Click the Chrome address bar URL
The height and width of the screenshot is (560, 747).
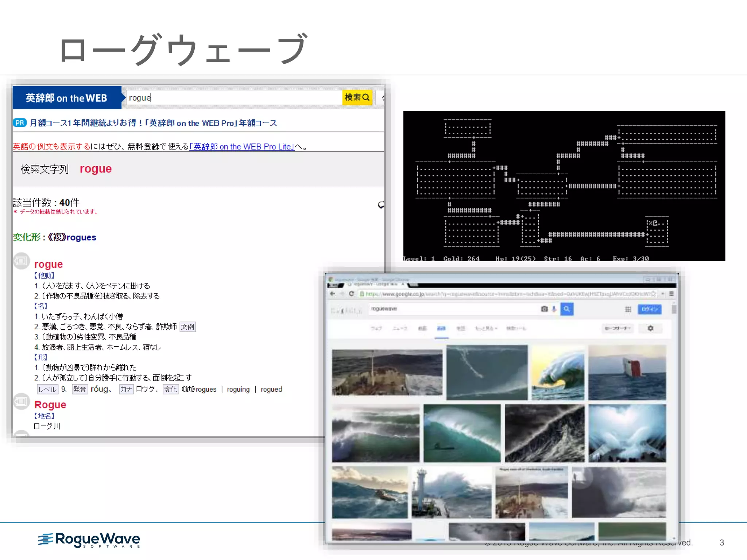[507, 294]
